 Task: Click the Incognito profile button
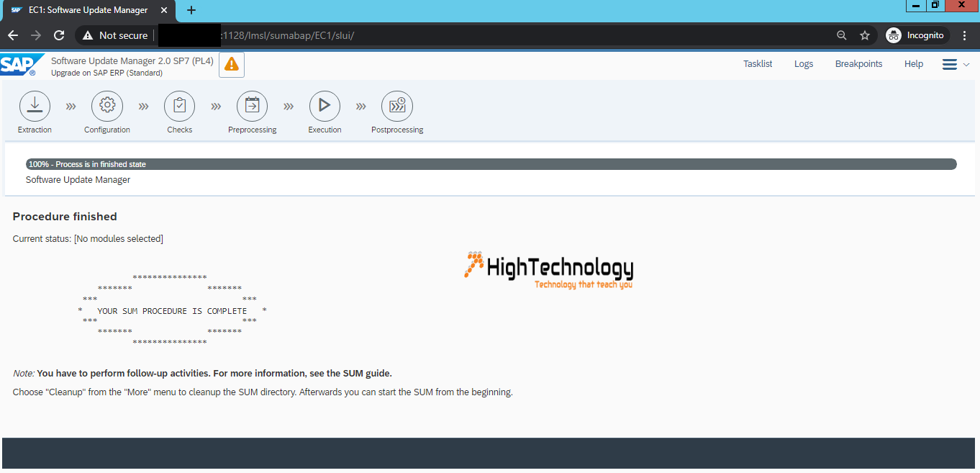point(916,35)
